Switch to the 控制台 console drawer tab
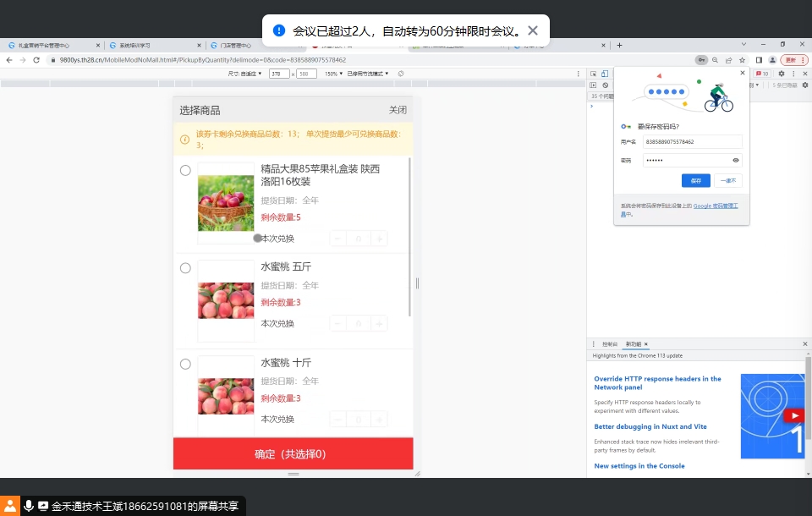 (610, 344)
